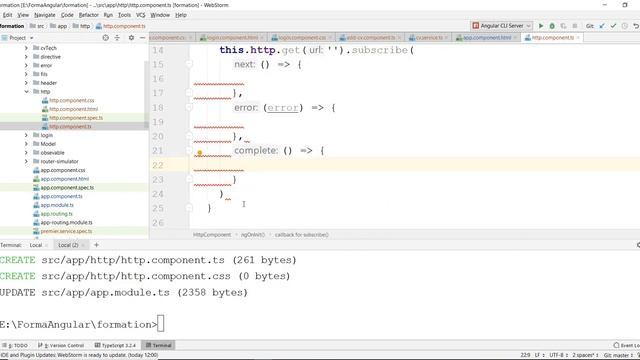Expand the directive folder

click(26, 57)
